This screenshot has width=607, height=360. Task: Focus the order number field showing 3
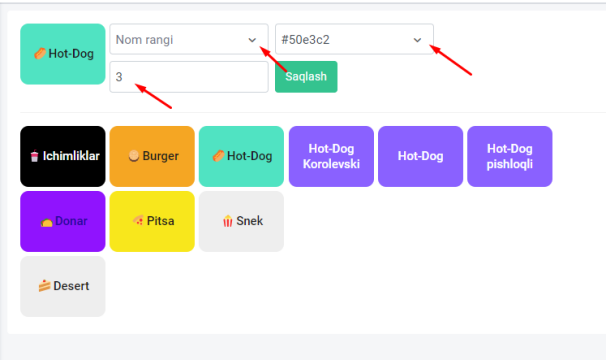[x=189, y=77]
